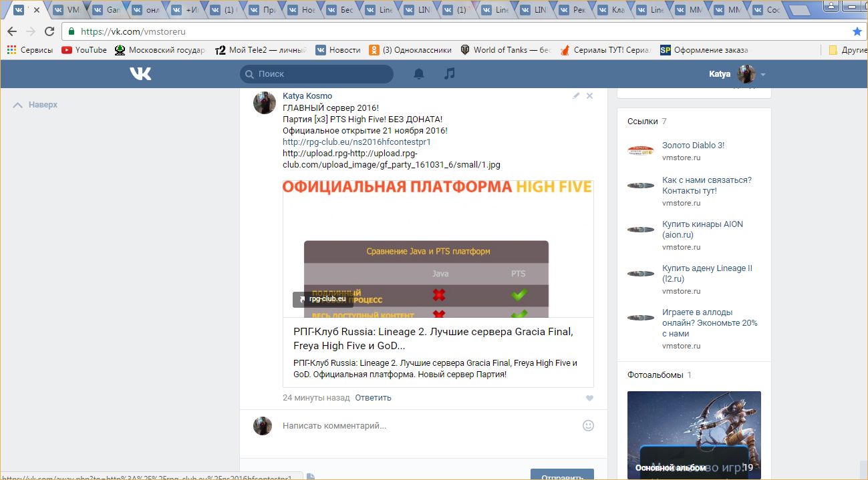The image size is (868, 480).
Task: Reload the page in Chrome
Action: [49, 31]
